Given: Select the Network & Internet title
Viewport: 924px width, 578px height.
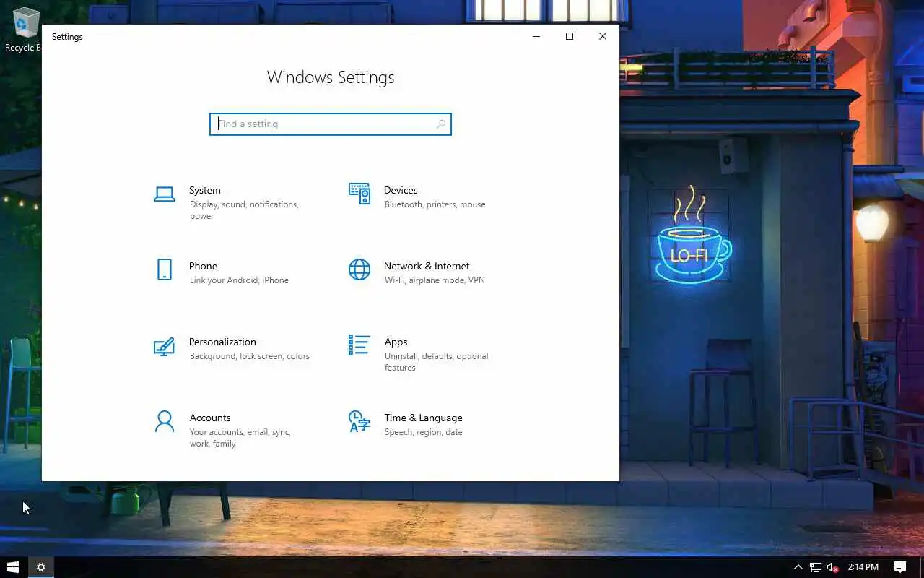Looking at the screenshot, I should pos(427,266).
